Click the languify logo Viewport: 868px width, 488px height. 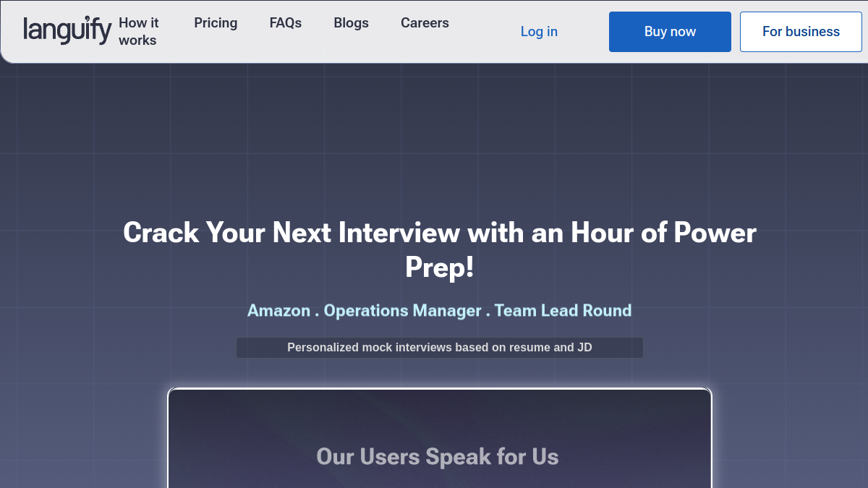click(x=67, y=30)
